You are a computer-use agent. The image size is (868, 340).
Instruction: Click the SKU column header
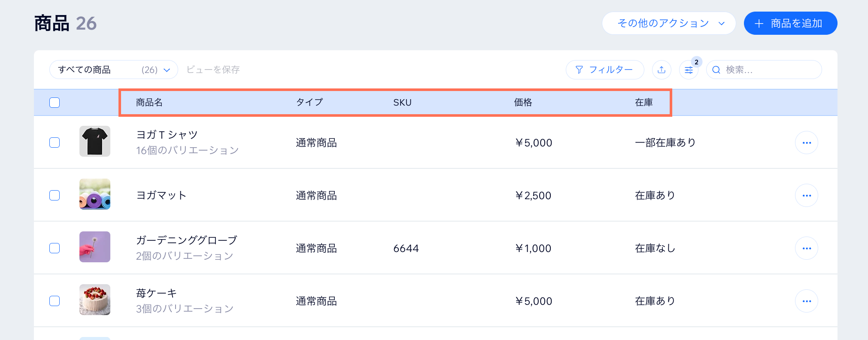402,103
